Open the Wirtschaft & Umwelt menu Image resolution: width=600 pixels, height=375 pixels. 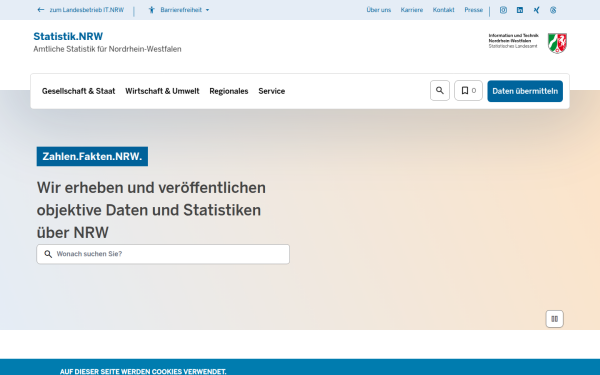coord(162,91)
